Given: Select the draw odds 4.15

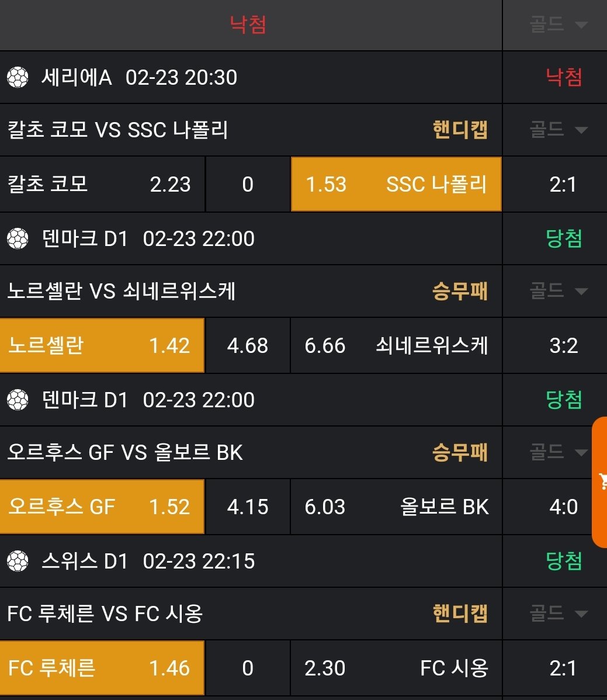Looking at the screenshot, I should [248, 507].
